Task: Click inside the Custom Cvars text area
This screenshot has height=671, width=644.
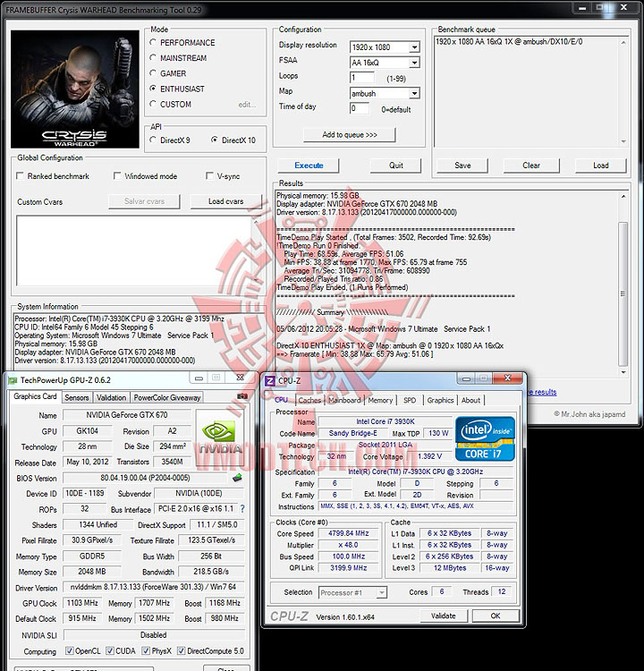Action: coord(133,251)
